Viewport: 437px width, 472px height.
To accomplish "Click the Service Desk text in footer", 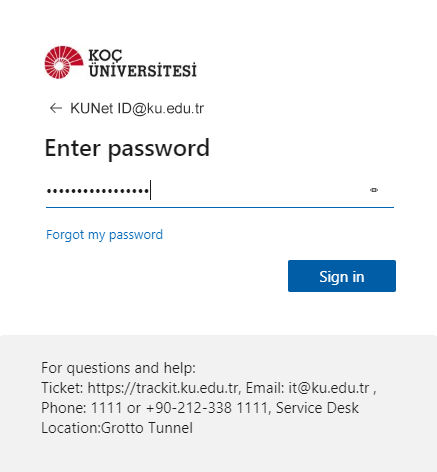I will pos(317,408).
